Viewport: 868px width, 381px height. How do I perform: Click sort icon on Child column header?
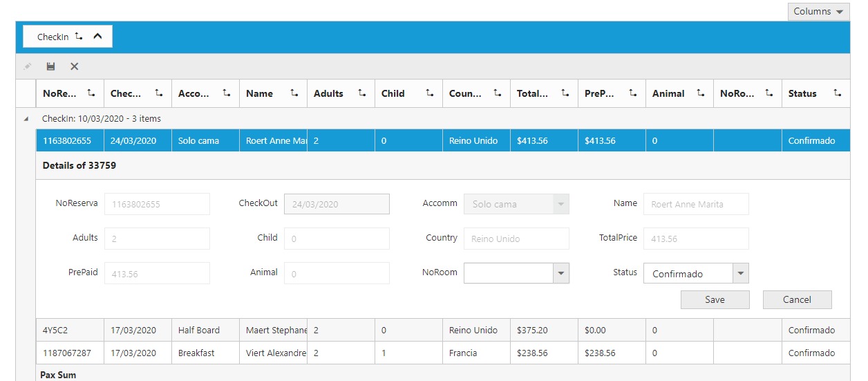point(430,93)
